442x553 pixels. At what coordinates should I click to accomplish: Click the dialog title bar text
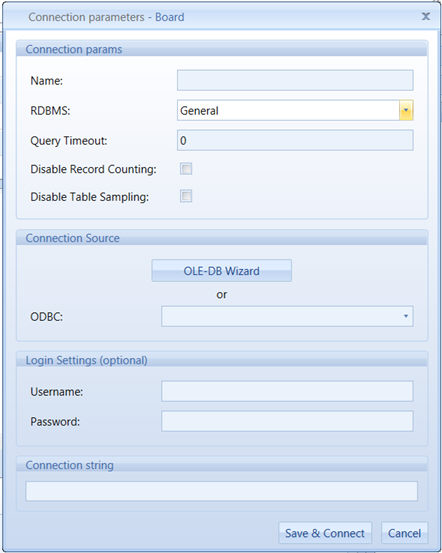(106, 17)
